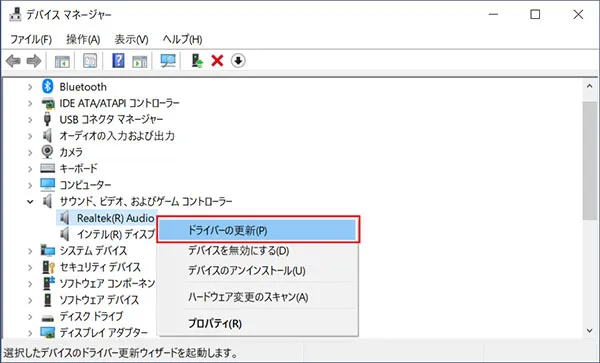This screenshot has height=363, width=600.
Task: Click the Bluetooth category icon
Action: point(47,86)
